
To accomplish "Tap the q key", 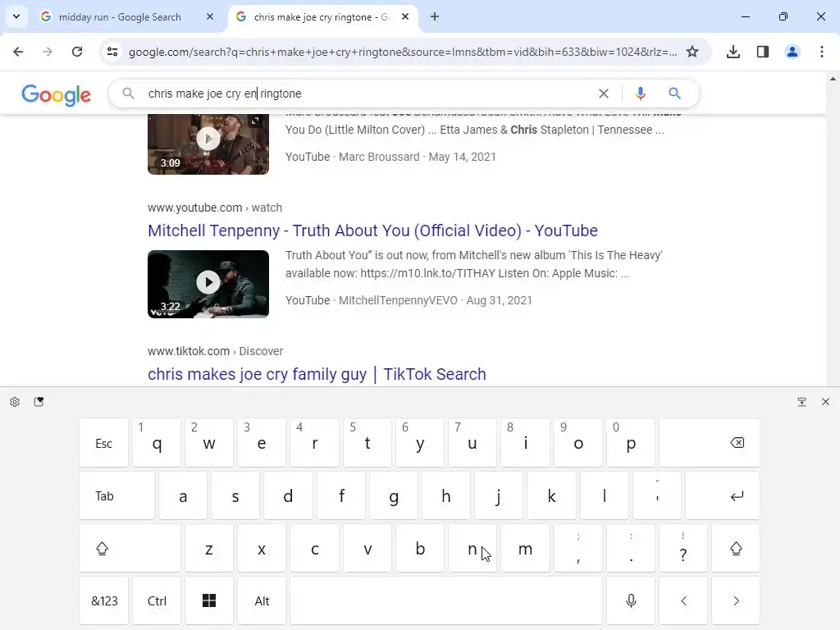I will [157, 443].
